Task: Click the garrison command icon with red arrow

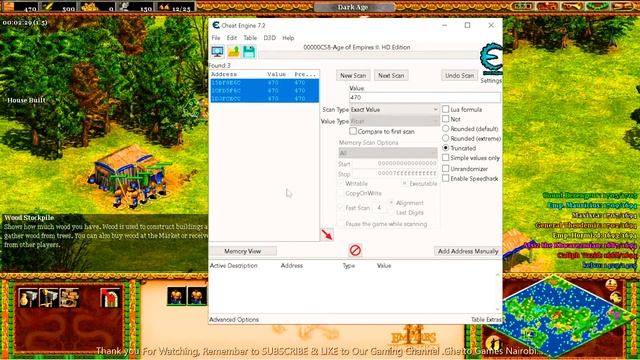Action: pyautogui.click(x=110, y=298)
